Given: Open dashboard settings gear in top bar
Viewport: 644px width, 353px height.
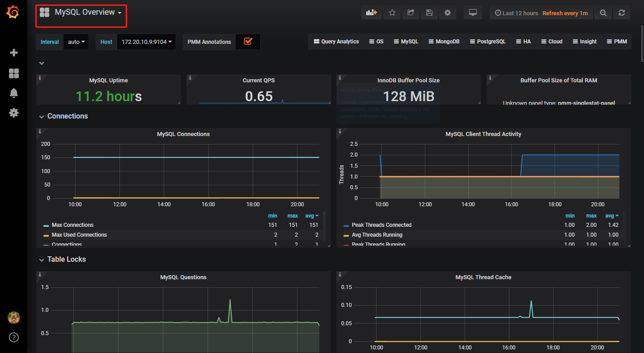Looking at the screenshot, I should coord(448,13).
